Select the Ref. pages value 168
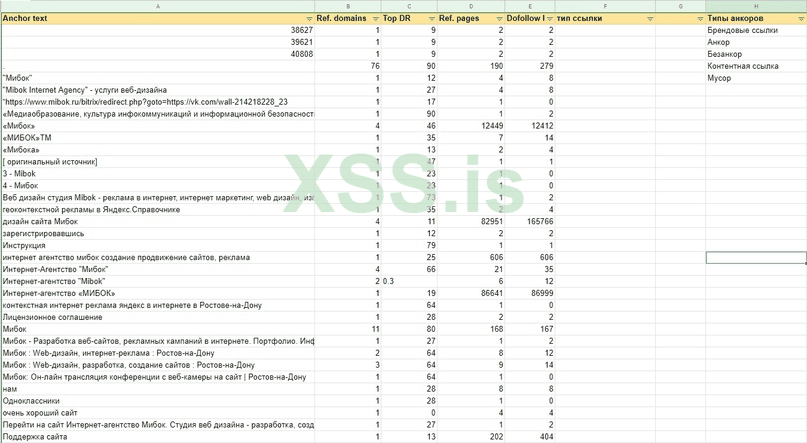 pyautogui.click(x=471, y=329)
